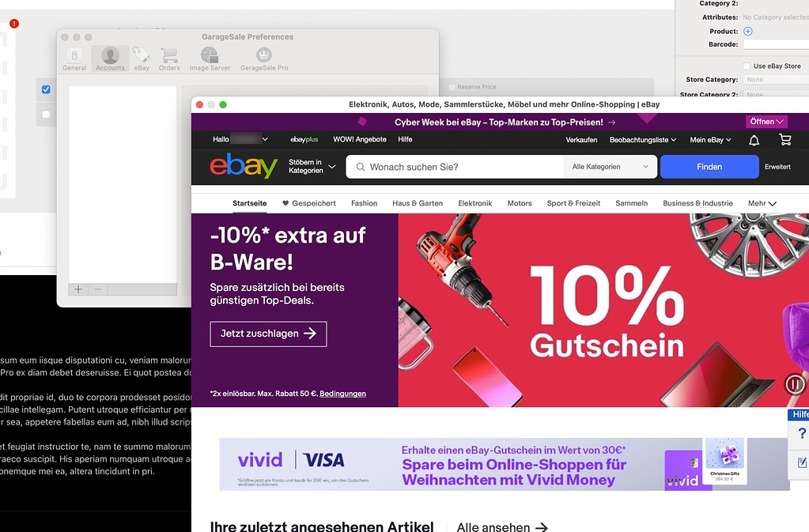809x532 pixels.
Task: Open Motors category
Action: click(520, 203)
